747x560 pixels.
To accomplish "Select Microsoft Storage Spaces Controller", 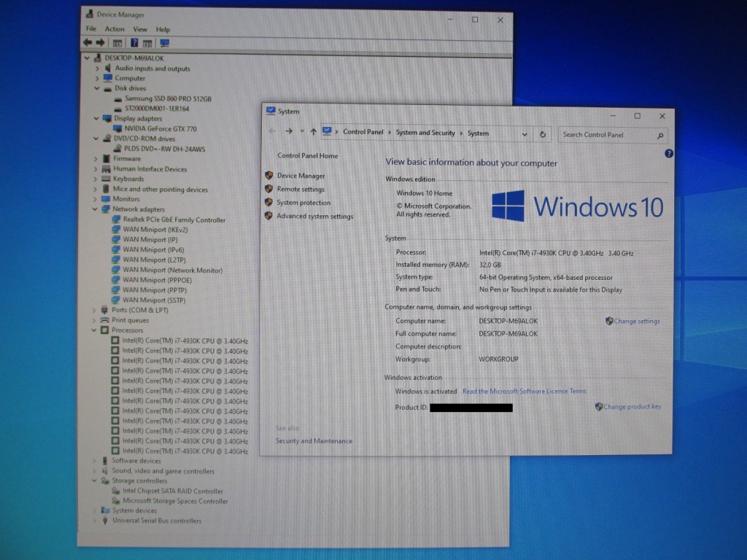I will 175,501.
